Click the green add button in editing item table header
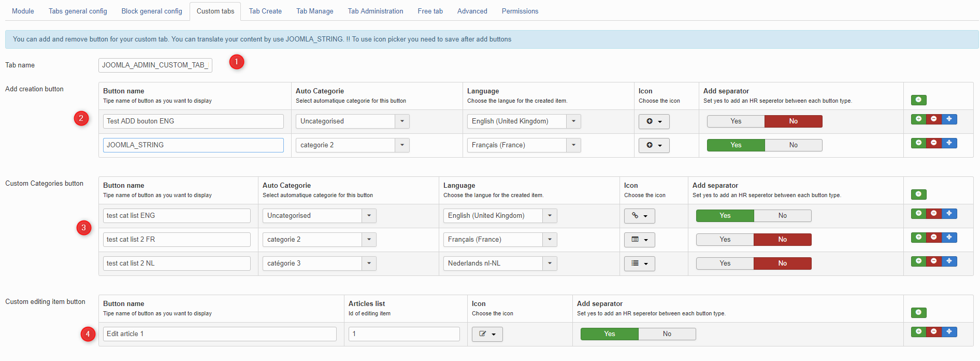The width and height of the screenshot is (980, 361). (x=918, y=313)
